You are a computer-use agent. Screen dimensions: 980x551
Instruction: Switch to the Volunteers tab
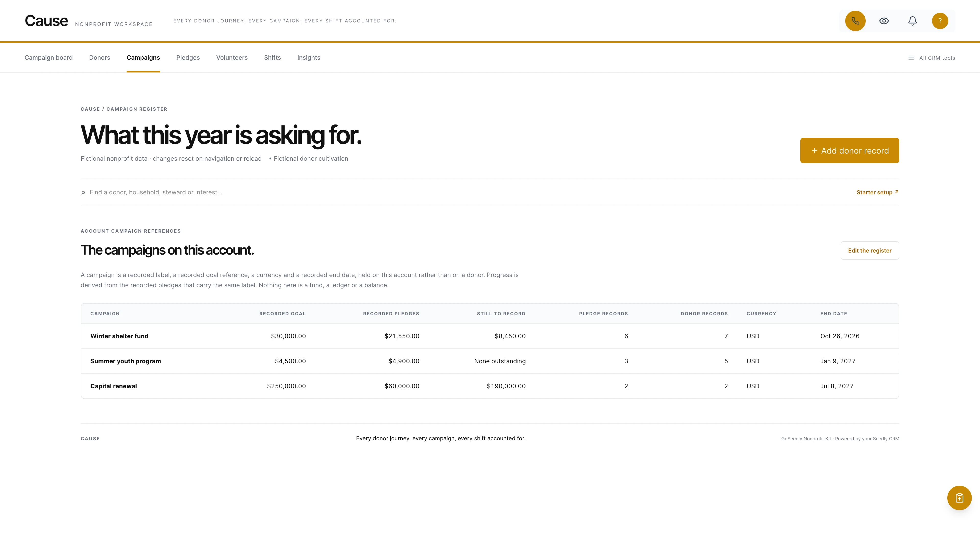232,57
